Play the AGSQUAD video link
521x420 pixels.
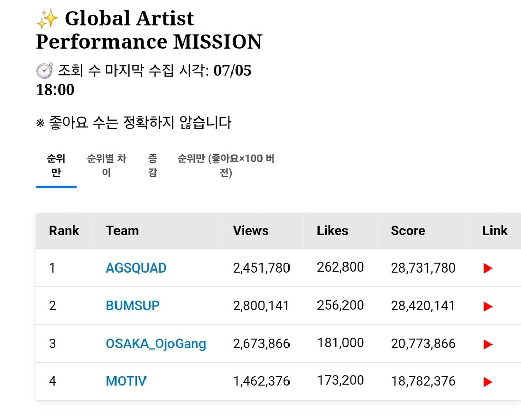click(488, 268)
